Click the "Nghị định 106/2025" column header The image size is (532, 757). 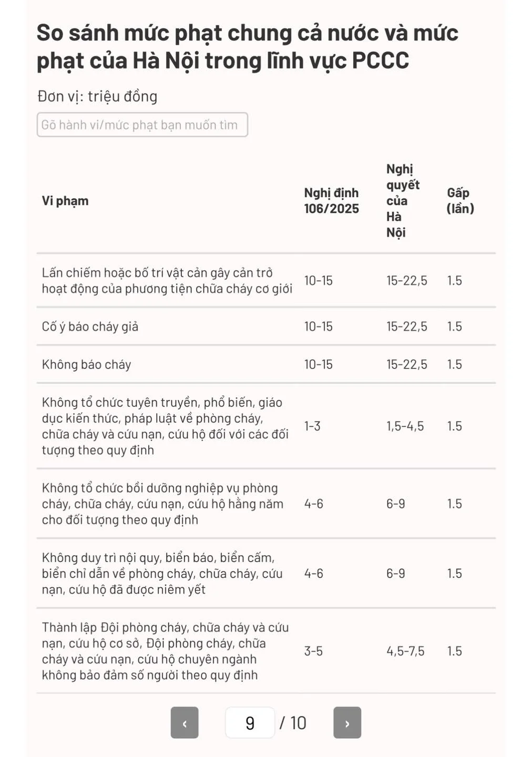[x=331, y=201]
